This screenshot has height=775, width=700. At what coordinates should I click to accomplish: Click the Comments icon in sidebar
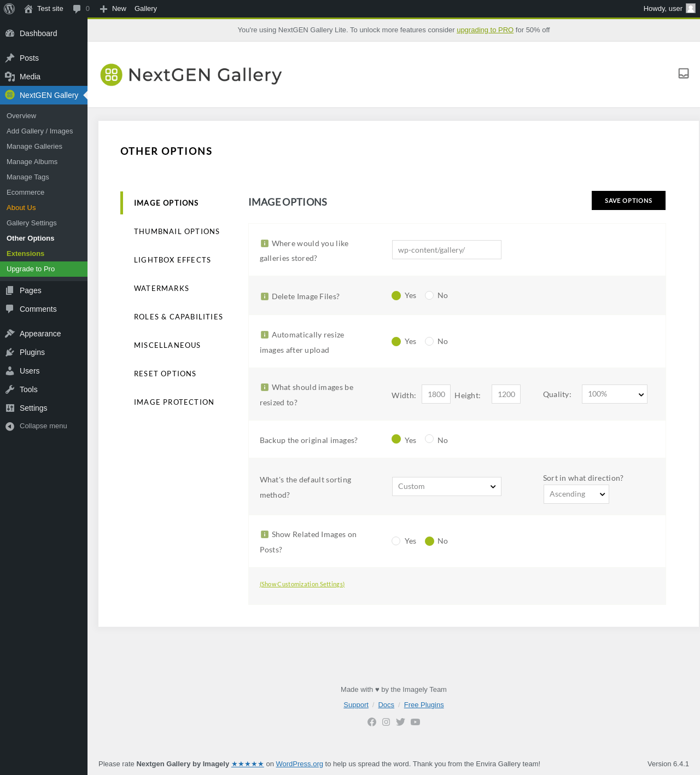click(10, 309)
